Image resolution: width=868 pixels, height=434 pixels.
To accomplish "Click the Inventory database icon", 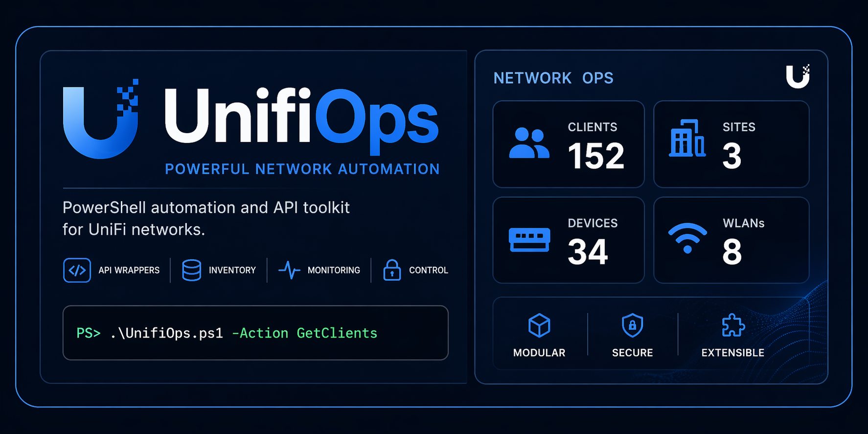I will [x=191, y=270].
